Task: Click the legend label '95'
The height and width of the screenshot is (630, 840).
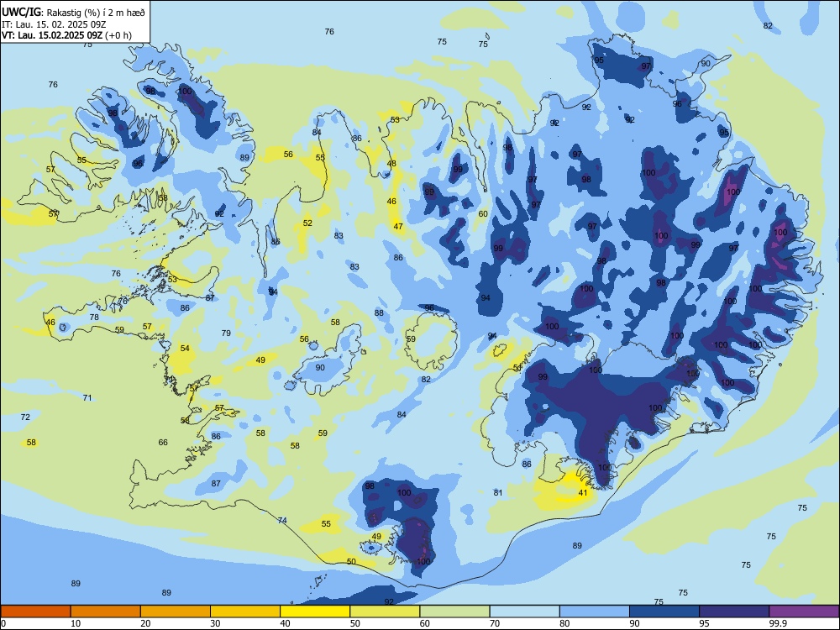Action: click(x=705, y=623)
